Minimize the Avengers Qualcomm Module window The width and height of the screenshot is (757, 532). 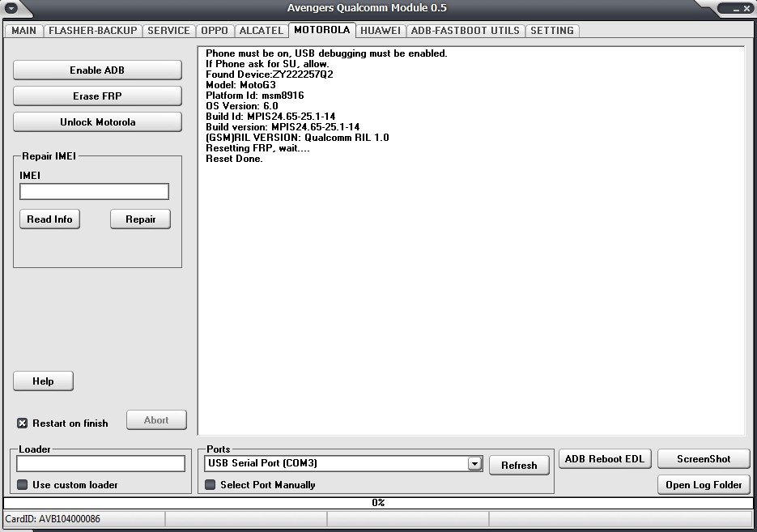(736, 9)
